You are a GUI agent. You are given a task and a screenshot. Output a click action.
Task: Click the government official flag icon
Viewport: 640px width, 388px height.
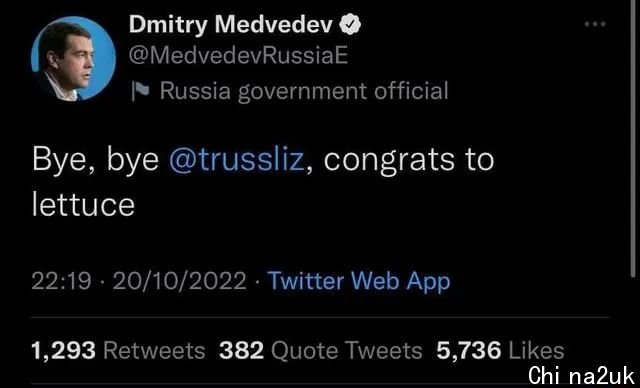(141, 91)
